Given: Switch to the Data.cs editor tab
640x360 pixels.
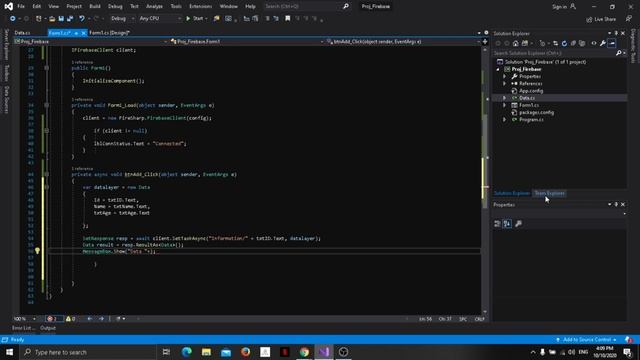Looking at the screenshot, I should pos(22,33).
